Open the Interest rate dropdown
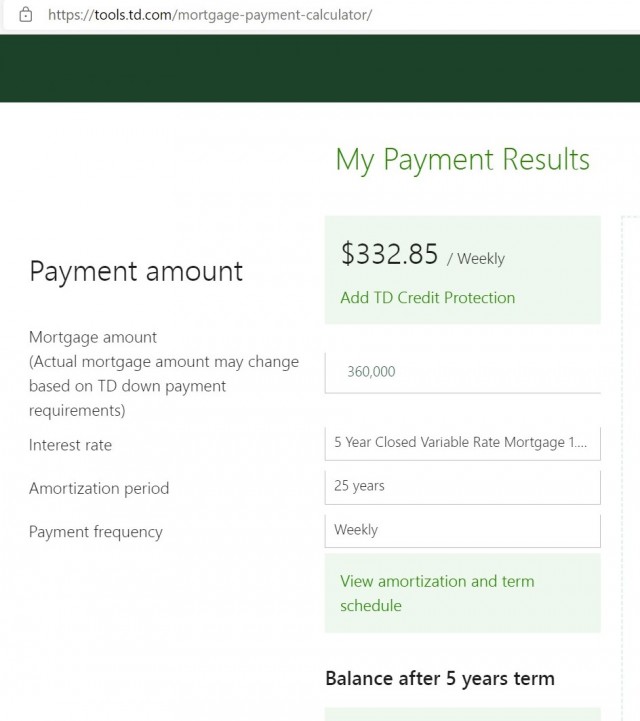 (462, 443)
